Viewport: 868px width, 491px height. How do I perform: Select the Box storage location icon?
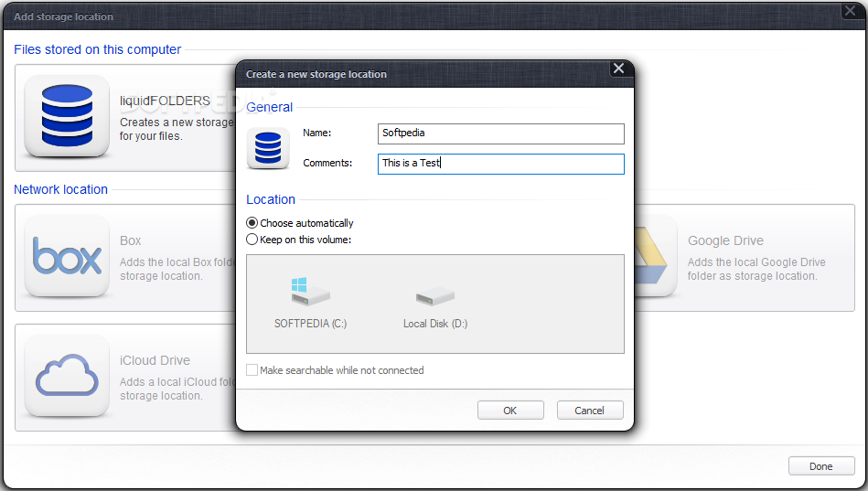[x=67, y=256]
